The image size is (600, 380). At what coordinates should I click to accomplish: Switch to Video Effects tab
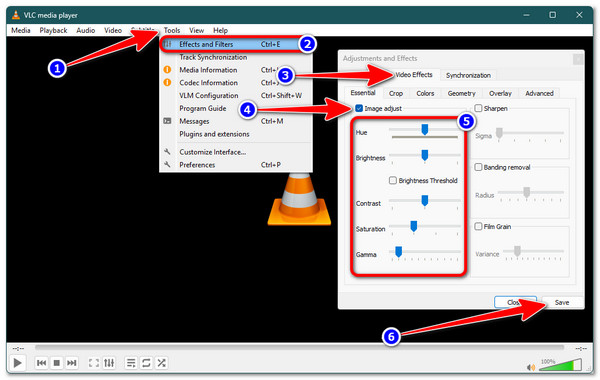414,75
